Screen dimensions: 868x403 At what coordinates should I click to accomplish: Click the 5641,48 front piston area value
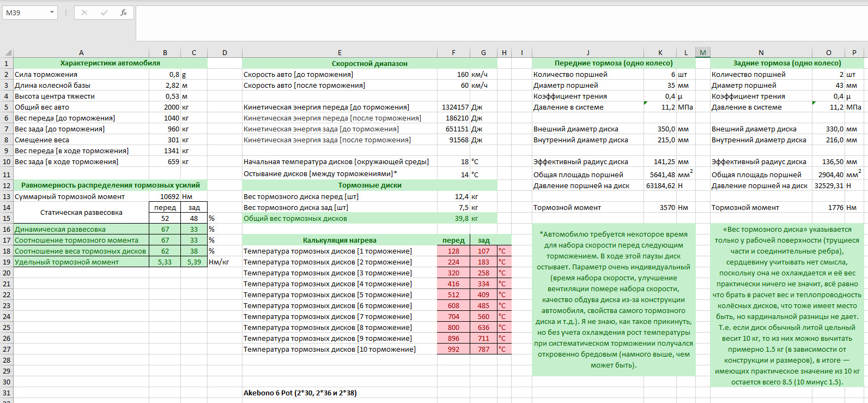pos(660,175)
